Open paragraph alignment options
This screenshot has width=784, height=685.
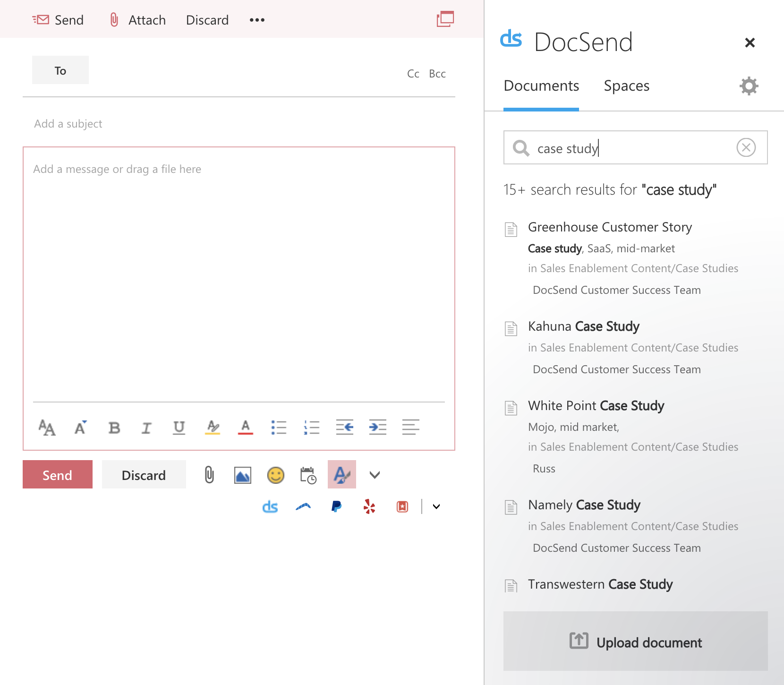click(411, 427)
